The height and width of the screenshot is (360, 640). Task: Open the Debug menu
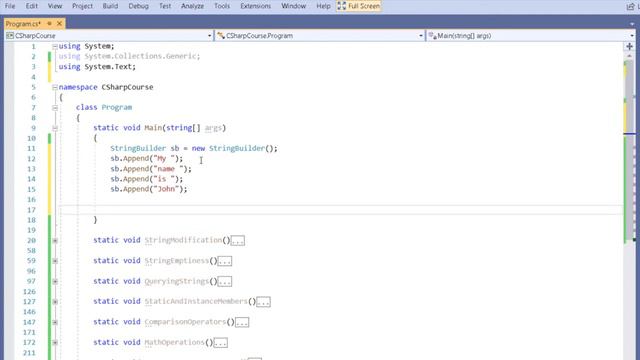[x=138, y=6]
